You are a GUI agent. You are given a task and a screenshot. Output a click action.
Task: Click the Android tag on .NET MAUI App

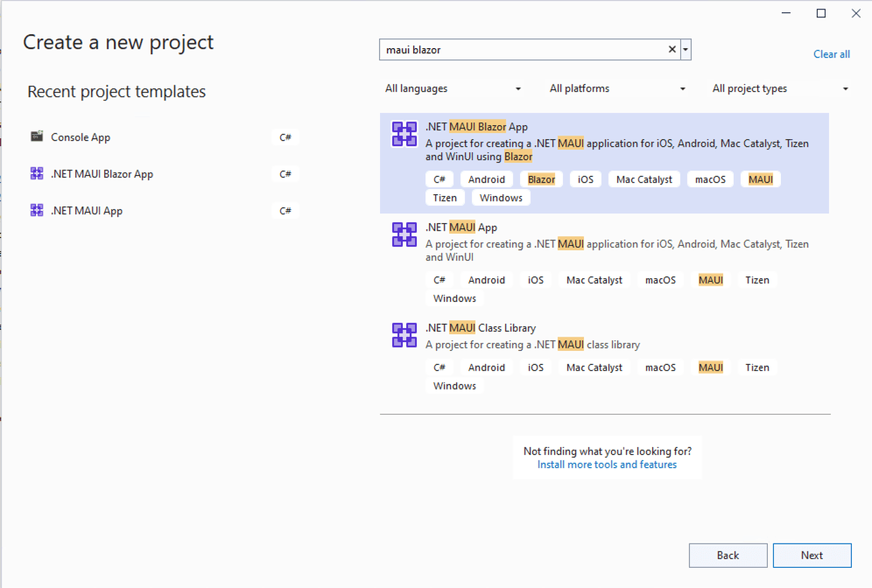tap(487, 279)
